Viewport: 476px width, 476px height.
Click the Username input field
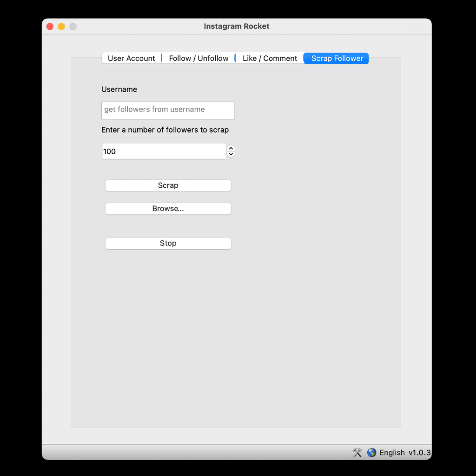[x=168, y=110]
